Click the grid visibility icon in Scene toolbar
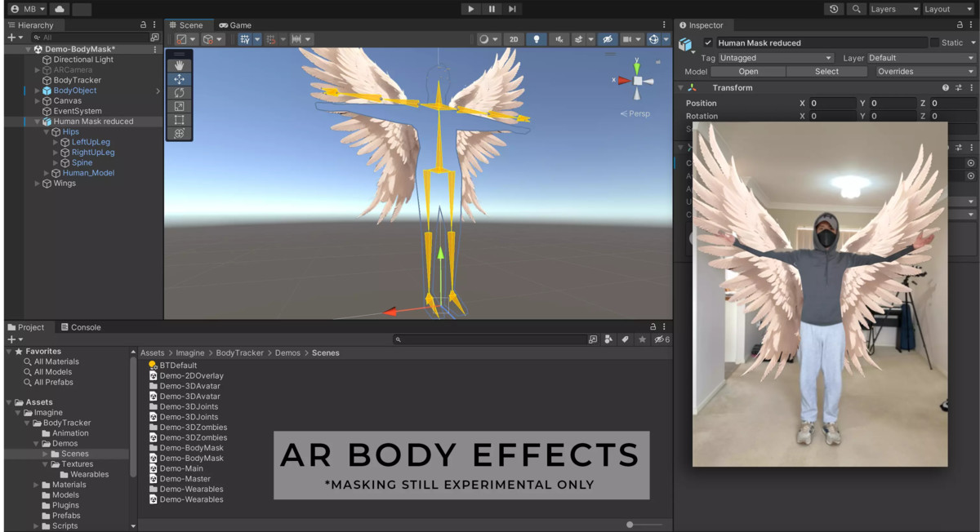980x532 pixels. pyautogui.click(x=245, y=38)
